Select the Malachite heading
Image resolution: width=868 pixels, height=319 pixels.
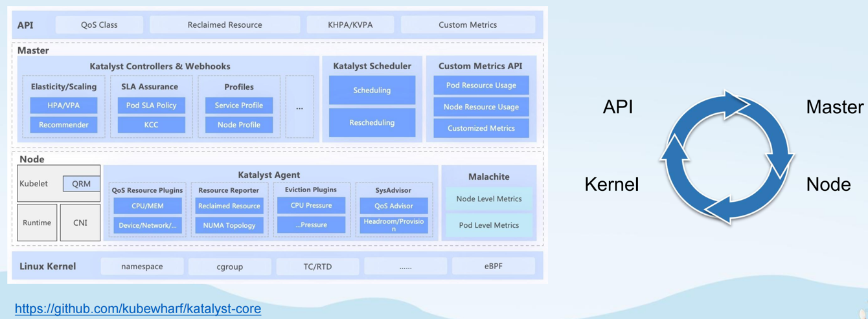tap(489, 177)
